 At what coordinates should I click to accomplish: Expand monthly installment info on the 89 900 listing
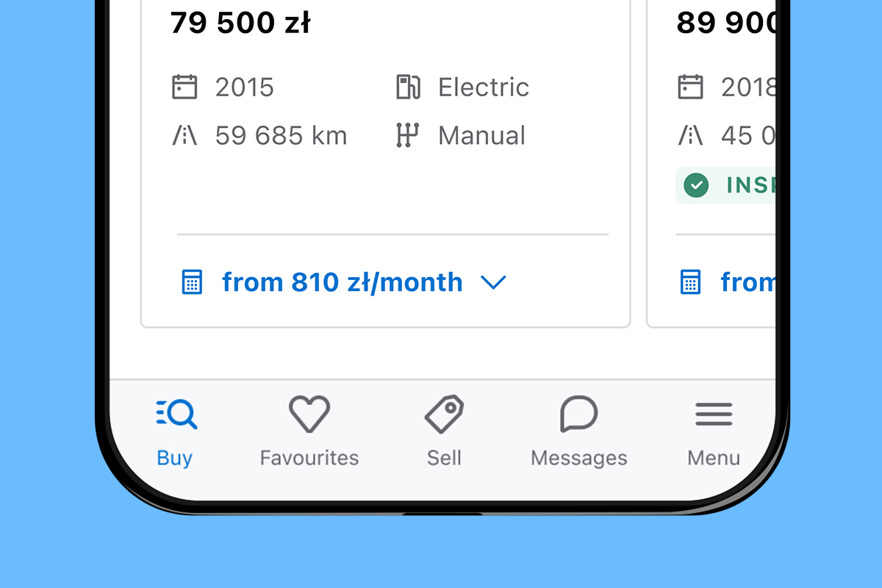click(x=750, y=281)
